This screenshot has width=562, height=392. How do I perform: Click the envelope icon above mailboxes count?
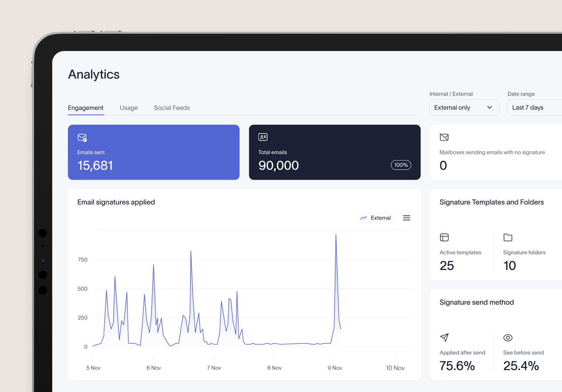point(444,137)
